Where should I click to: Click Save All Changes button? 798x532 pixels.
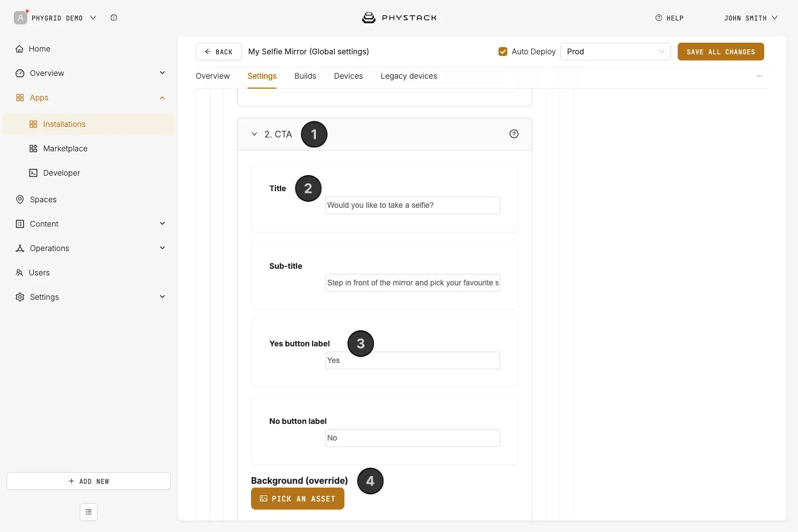point(721,52)
